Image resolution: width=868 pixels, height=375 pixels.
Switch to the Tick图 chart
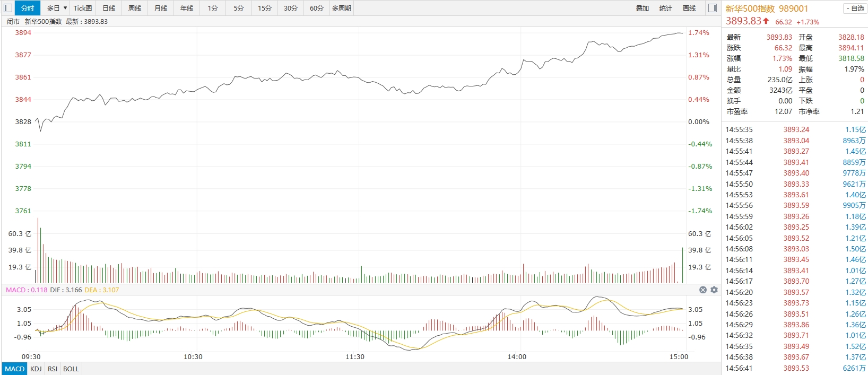(x=82, y=8)
